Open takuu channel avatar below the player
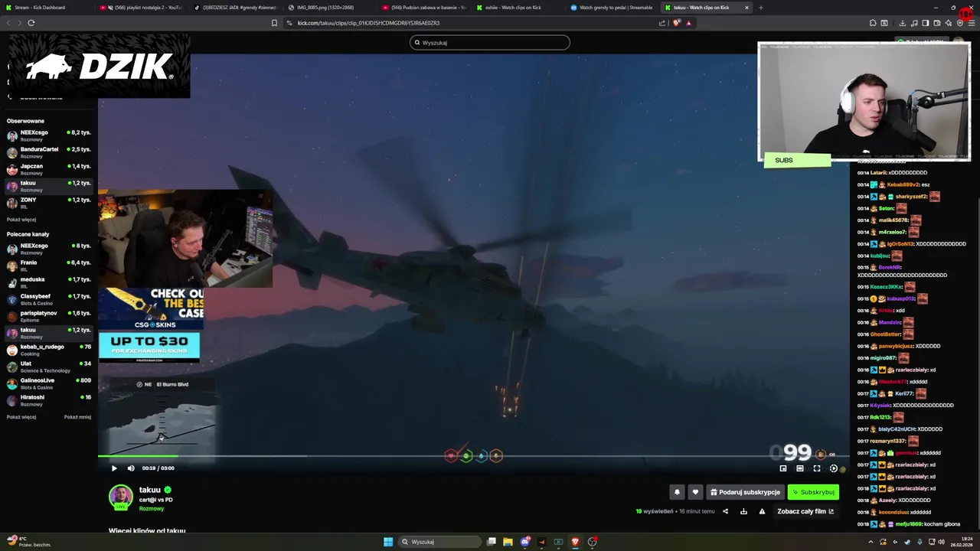 coord(121,497)
